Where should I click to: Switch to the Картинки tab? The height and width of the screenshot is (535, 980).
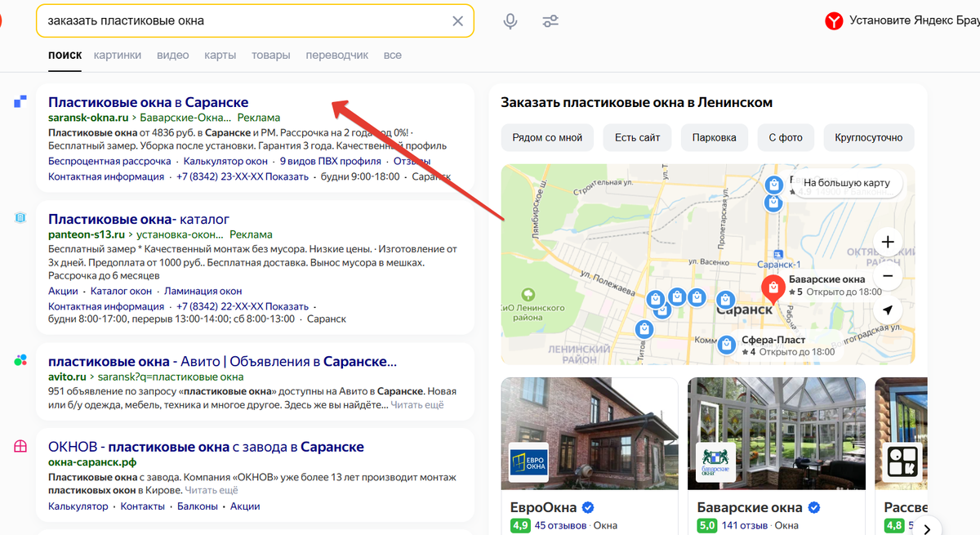pyautogui.click(x=117, y=55)
